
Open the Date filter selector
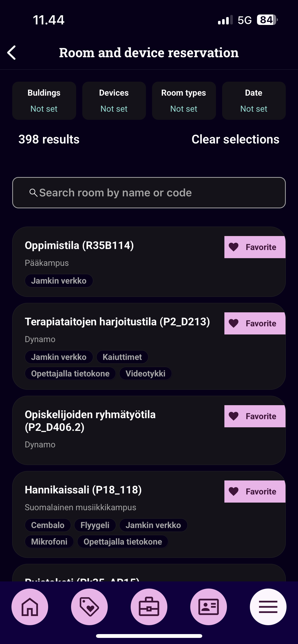click(x=254, y=101)
